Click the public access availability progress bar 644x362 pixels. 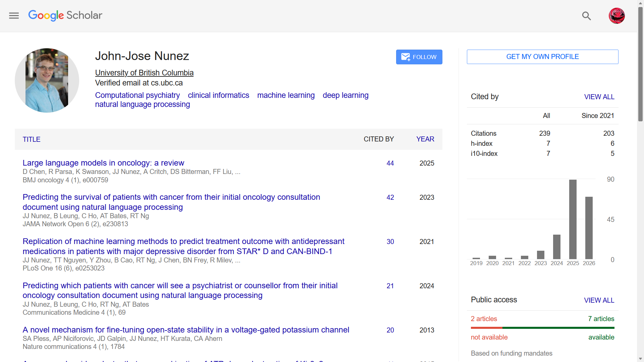tap(542, 328)
